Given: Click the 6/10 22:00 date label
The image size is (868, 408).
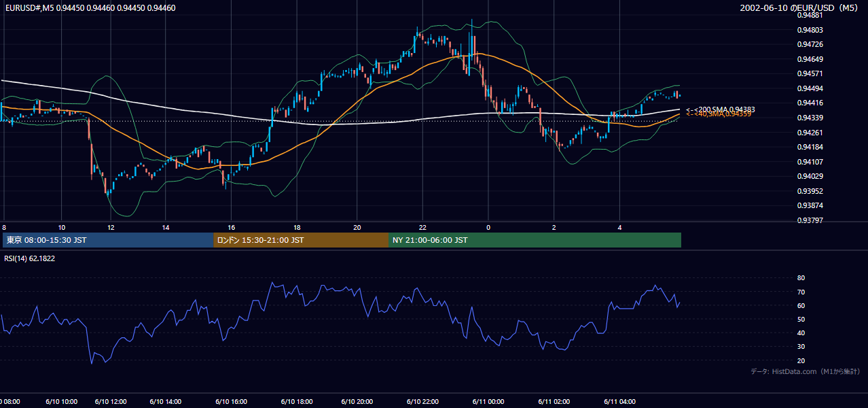Looking at the screenshot, I should click(x=422, y=402).
